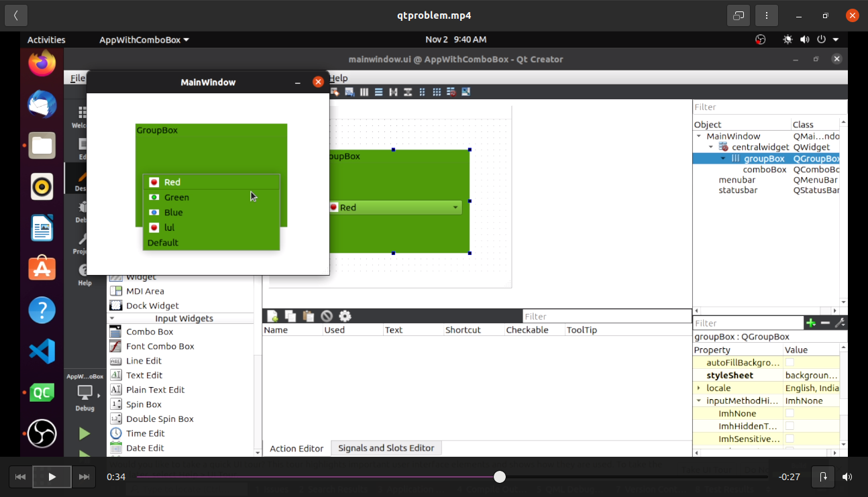Image resolution: width=868 pixels, height=497 pixels.
Task: Open Firefox from the Ubuntu dock
Action: point(42,64)
